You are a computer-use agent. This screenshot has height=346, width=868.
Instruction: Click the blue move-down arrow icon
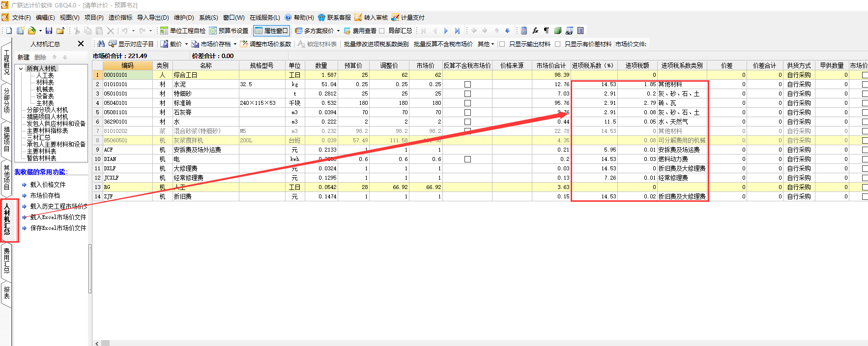(507, 31)
